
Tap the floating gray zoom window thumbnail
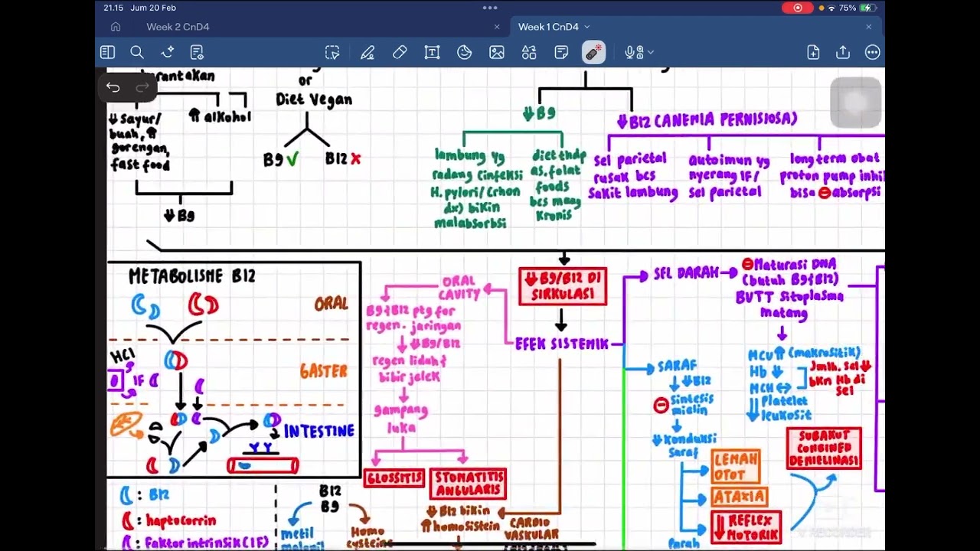pos(856,103)
